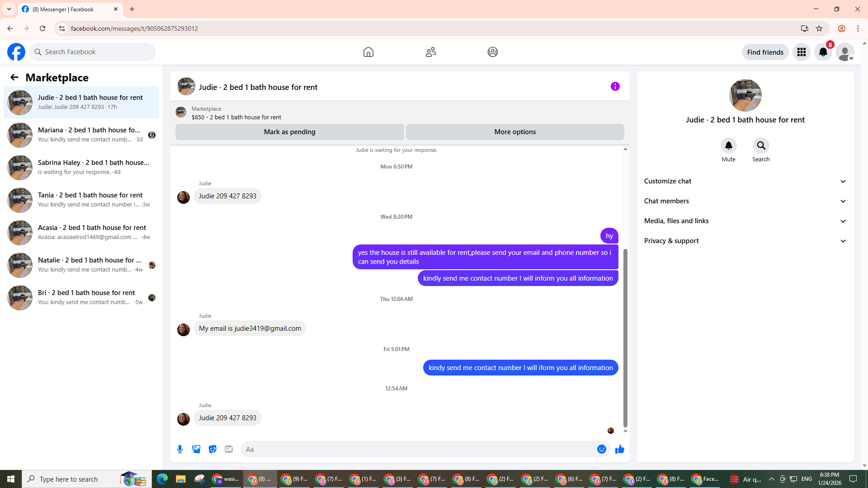This screenshot has height=488, width=868.
Task: Expand Chat members section
Action: [x=745, y=201]
